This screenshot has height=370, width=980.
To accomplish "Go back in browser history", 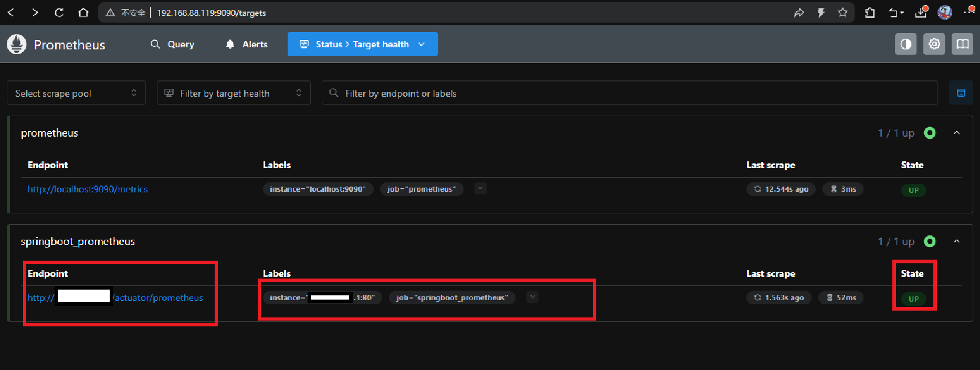I will [x=10, y=12].
